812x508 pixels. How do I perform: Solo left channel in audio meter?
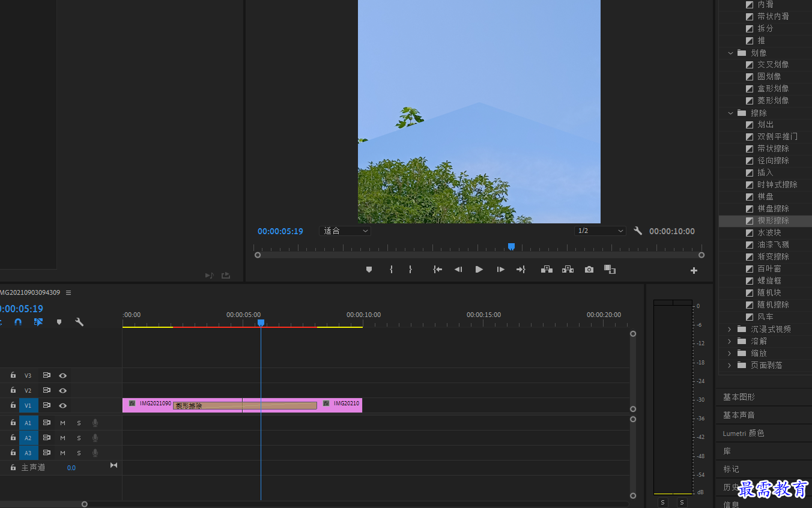663,502
